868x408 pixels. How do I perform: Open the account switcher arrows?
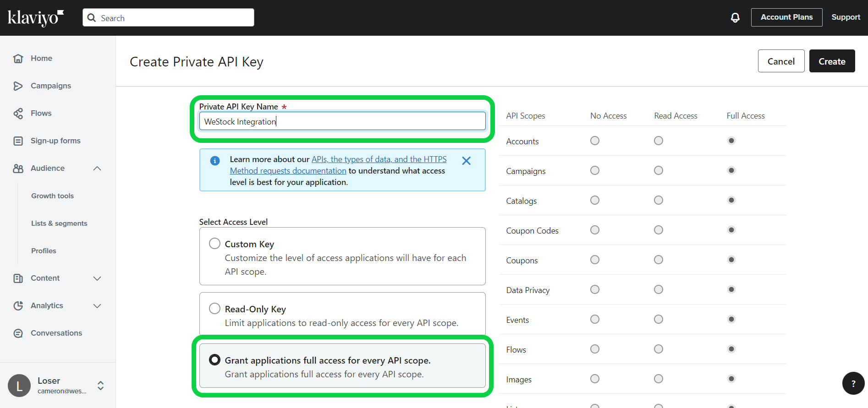pyautogui.click(x=101, y=386)
